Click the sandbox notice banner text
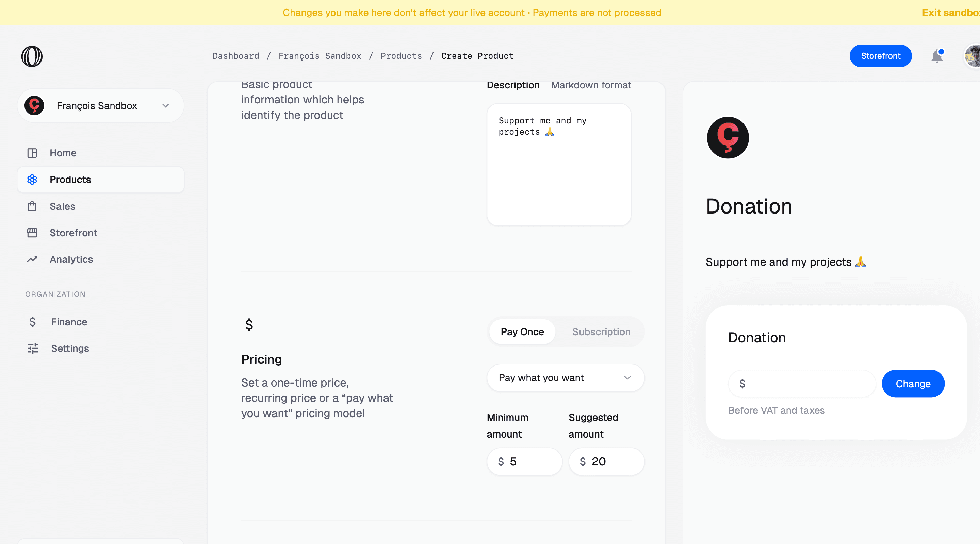This screenshot has height=544, width=980. (472, 13)
